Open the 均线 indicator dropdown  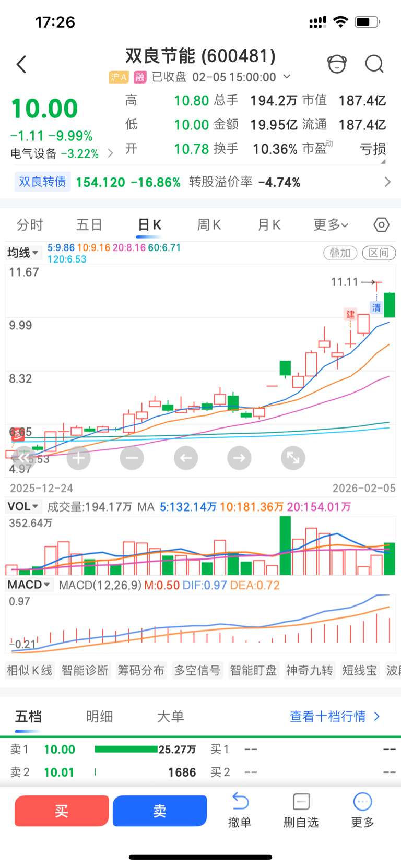pyautogui.click(x=23, y=253)
